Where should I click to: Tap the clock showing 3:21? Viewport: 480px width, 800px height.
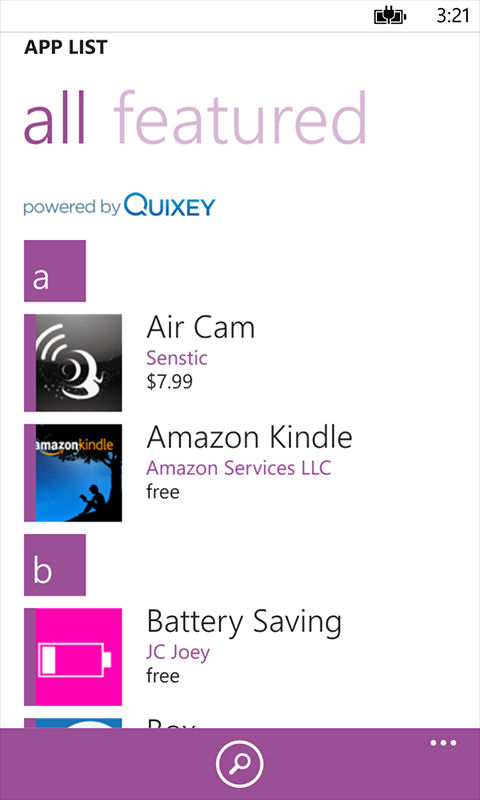click(x=452, y=16)
